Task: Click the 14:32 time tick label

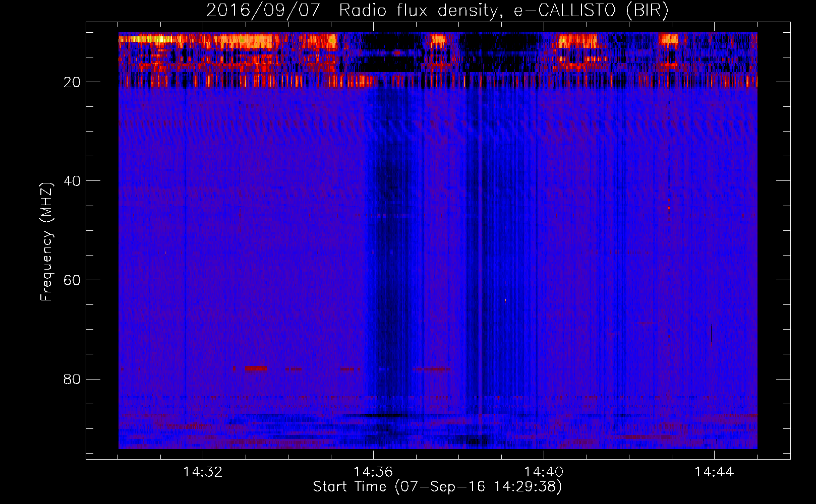Action: click(x=203, y=472)
